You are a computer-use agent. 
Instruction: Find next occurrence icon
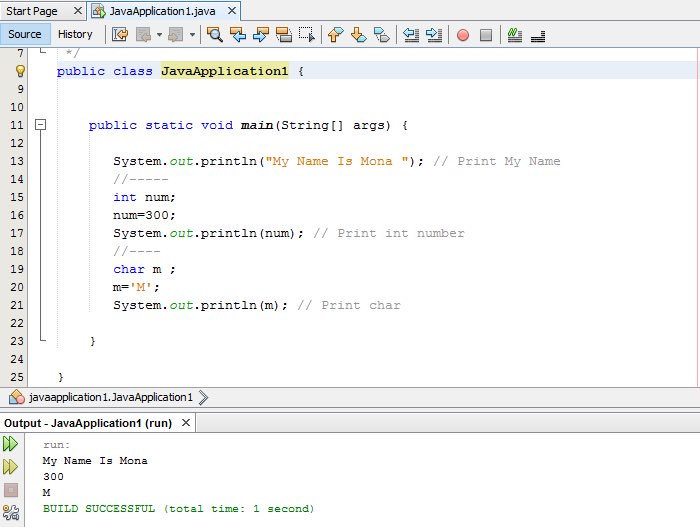coord(261,34)
